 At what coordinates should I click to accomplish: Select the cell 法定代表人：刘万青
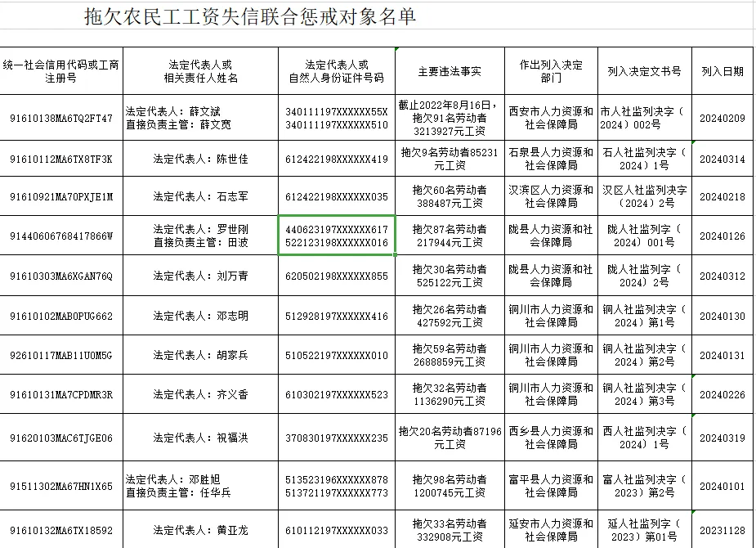point(202,276)
